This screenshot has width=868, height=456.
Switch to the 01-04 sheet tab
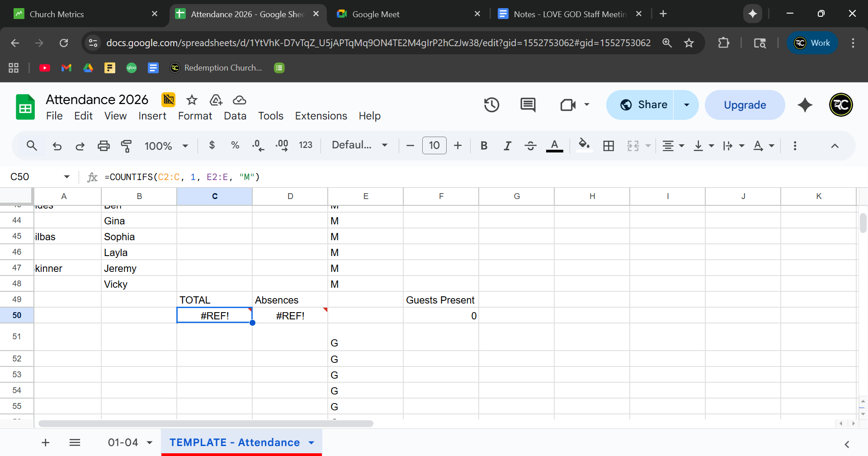tap(123, 442)
